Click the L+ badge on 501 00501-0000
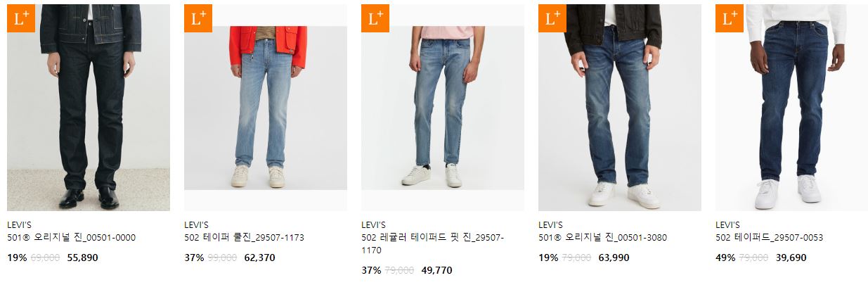 coord(21,18)
